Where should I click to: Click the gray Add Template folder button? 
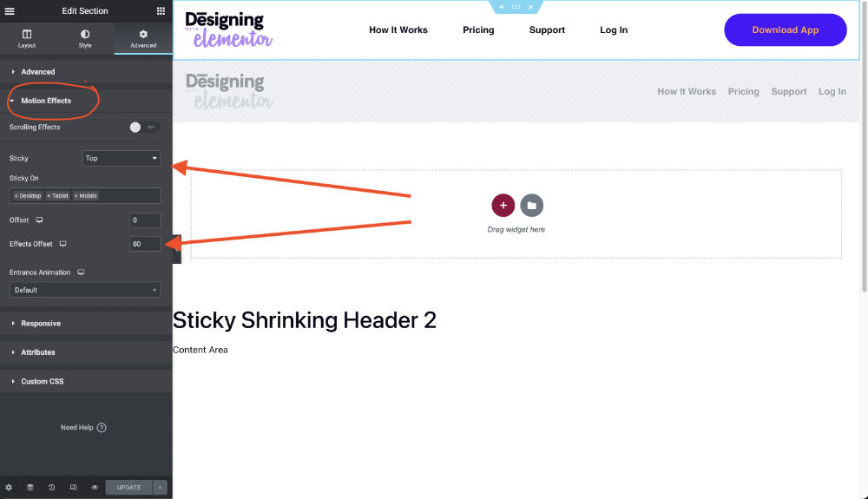point(531,206)
